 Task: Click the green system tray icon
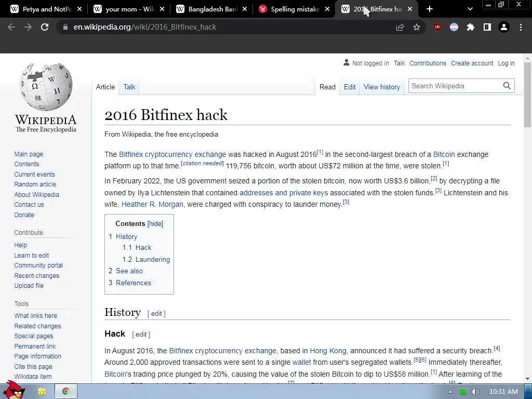(462, 392)
